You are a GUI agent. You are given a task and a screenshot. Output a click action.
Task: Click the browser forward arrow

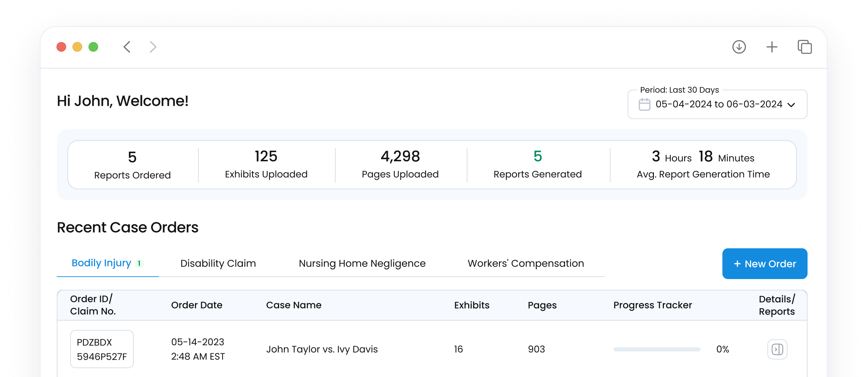(x=153, y=47)
